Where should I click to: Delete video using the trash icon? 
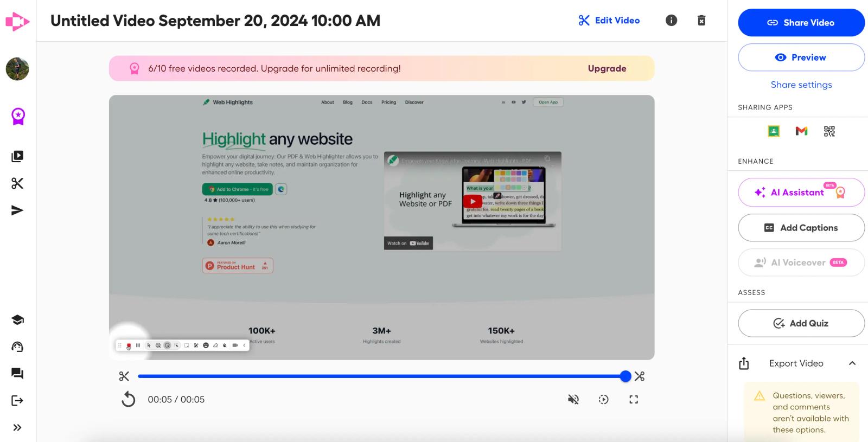click(x=701, y=21)
